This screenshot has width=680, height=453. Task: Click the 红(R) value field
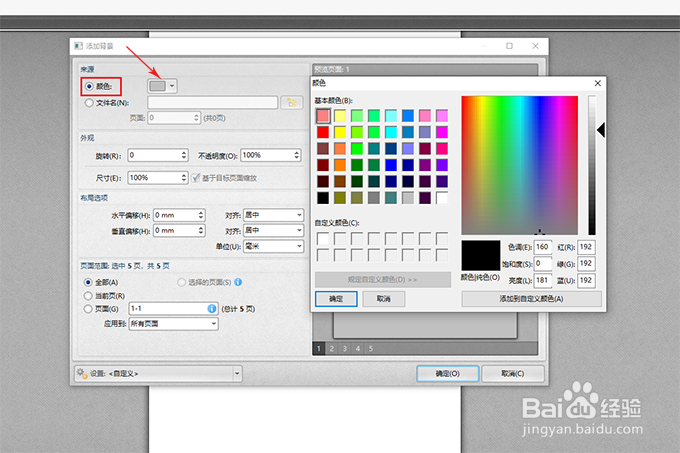586,247
